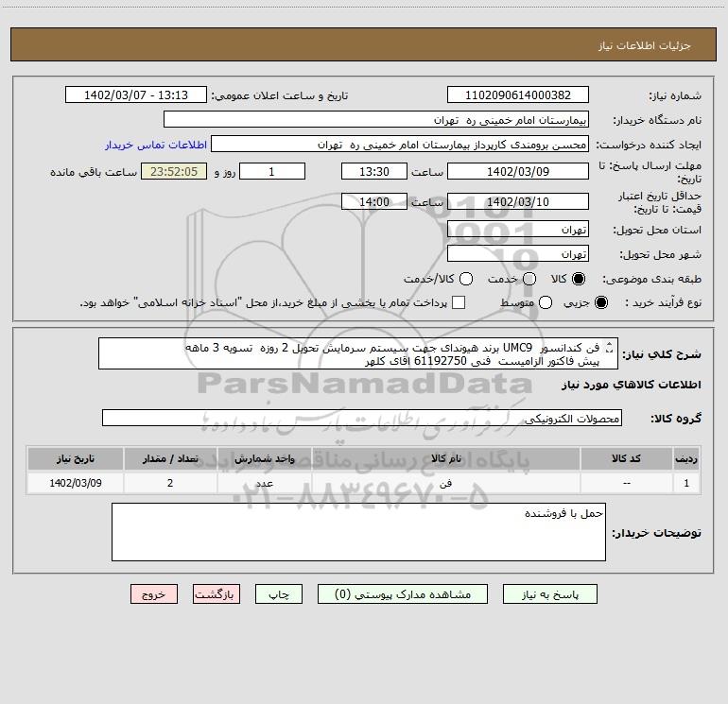Click the need date cell 1402/03/09

point(76,483)
